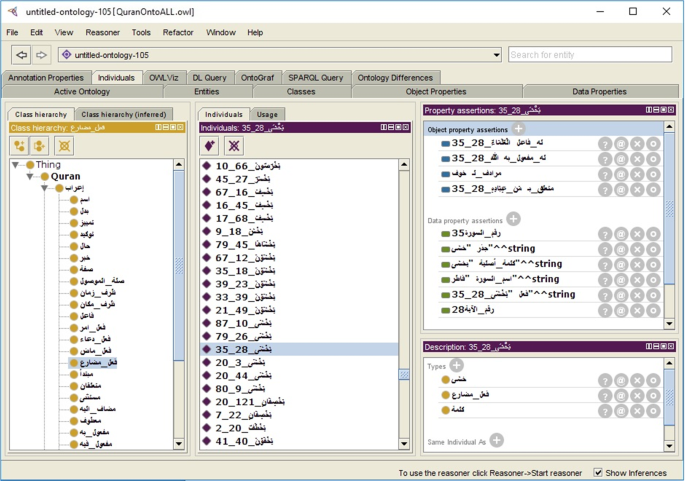Switch to Class hierarchy (inferred) tab
This screenshot has height=481, width=685.
point(124,114)
